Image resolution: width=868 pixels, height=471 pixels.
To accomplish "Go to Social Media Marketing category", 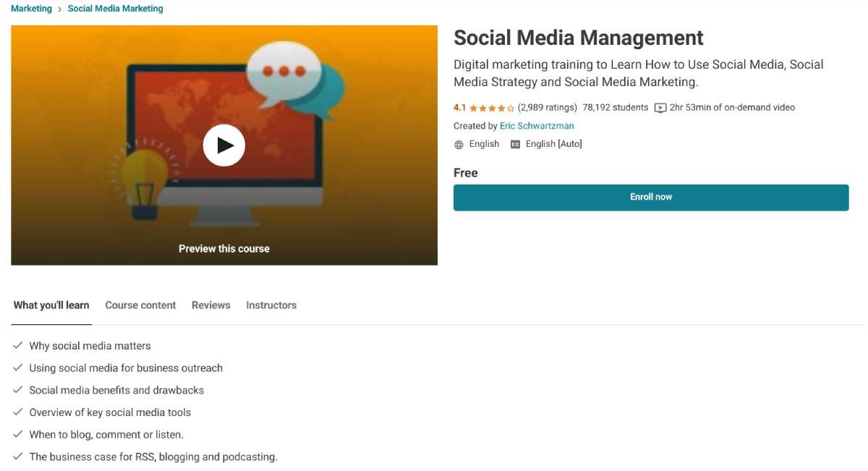I will point(115,9).
